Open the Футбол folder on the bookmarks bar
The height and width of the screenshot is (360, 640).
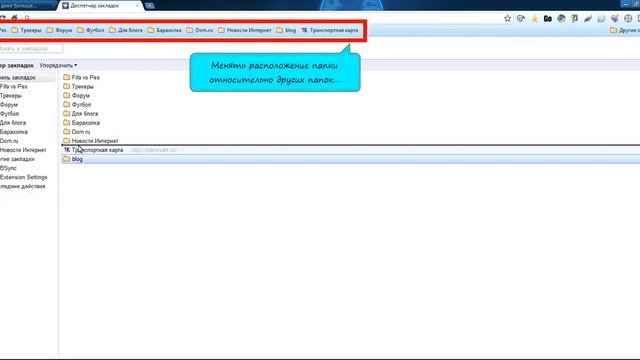tap(91, 30)
